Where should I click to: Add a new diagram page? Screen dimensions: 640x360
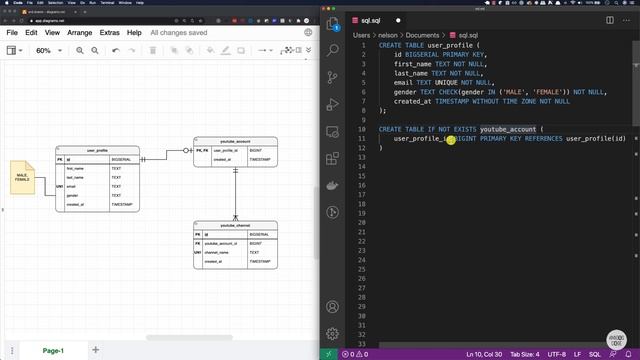pos(96,350)
